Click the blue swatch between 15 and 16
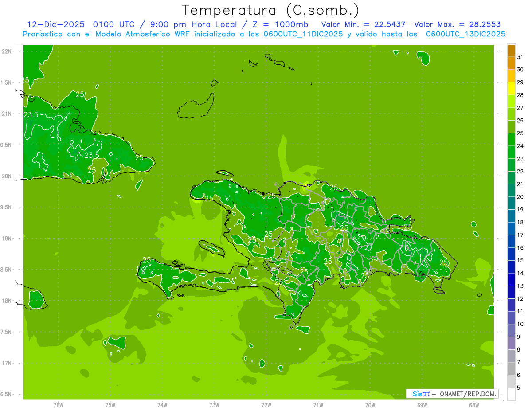Screen dimensions: 532x411 coord(511,254)
